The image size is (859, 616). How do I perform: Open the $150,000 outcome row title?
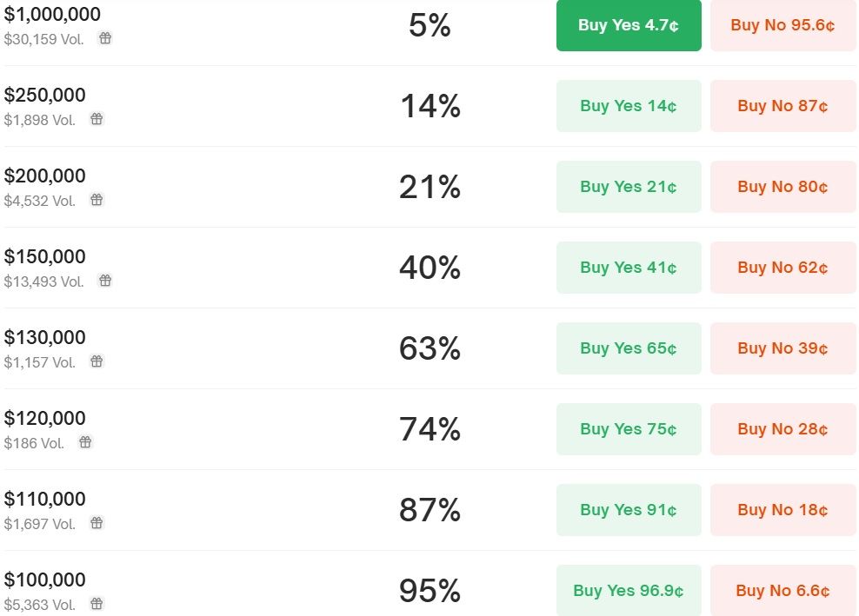coord(45,257)
